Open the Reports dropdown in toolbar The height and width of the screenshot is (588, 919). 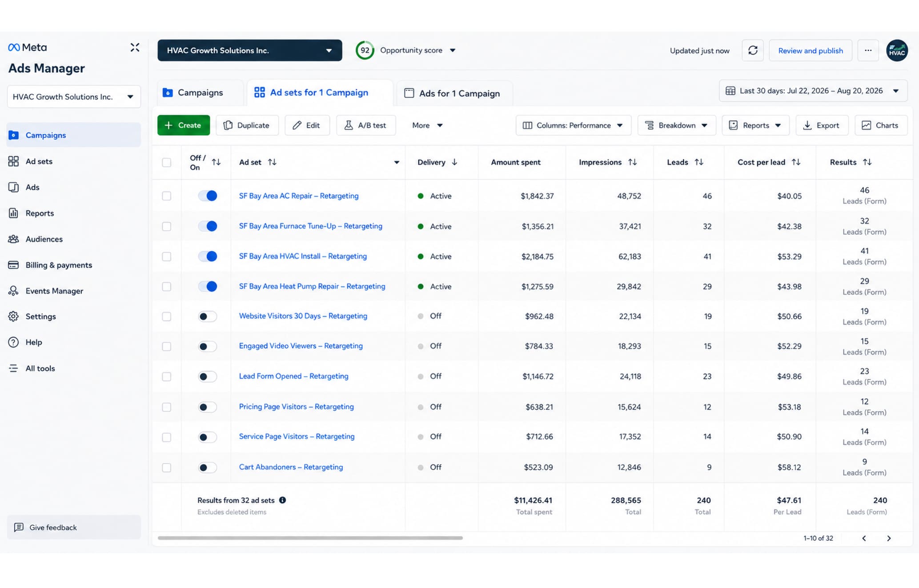[755, 125]
